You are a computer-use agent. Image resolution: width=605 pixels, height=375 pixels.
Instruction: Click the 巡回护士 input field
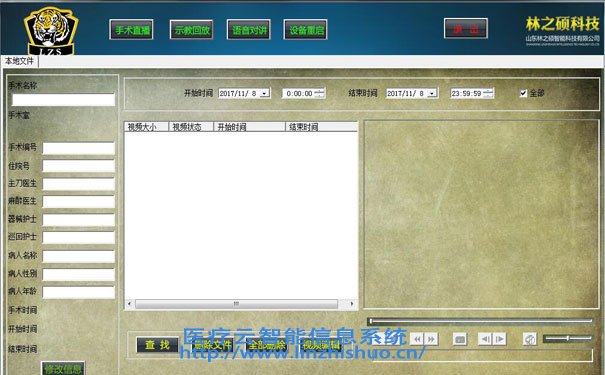click(78, 238)
